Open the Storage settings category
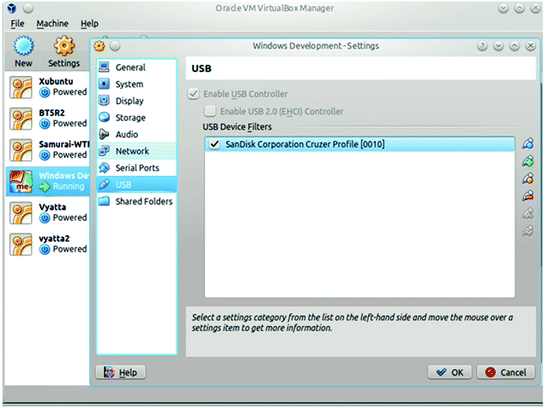Screen dimensions: 545x408 pyautogui.click(x=137, y=117)
